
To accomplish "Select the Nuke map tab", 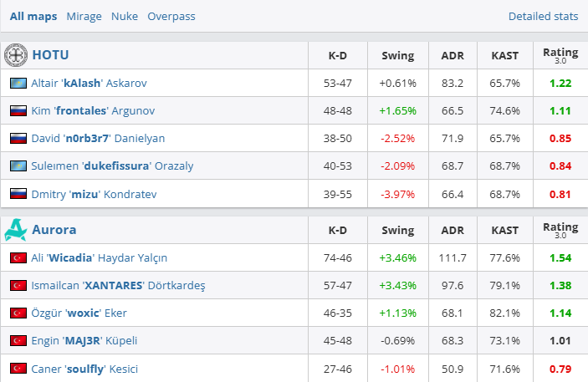I will 125,16.
